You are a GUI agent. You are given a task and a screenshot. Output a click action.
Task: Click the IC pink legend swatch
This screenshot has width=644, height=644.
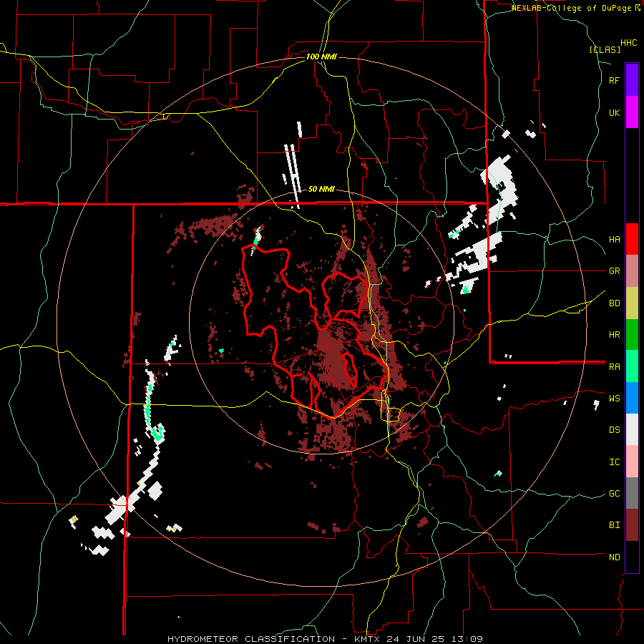[x=632, y=462]
